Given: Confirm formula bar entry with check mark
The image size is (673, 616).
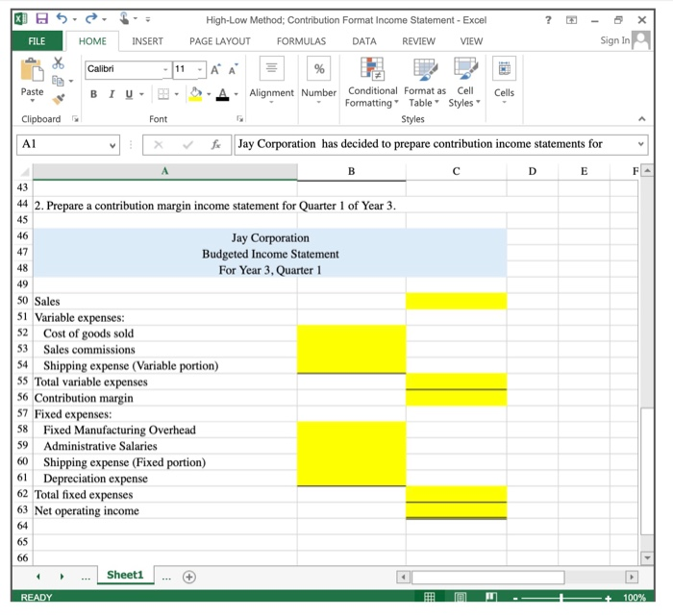Looking at the screenshot, I should tap(187, 144).
